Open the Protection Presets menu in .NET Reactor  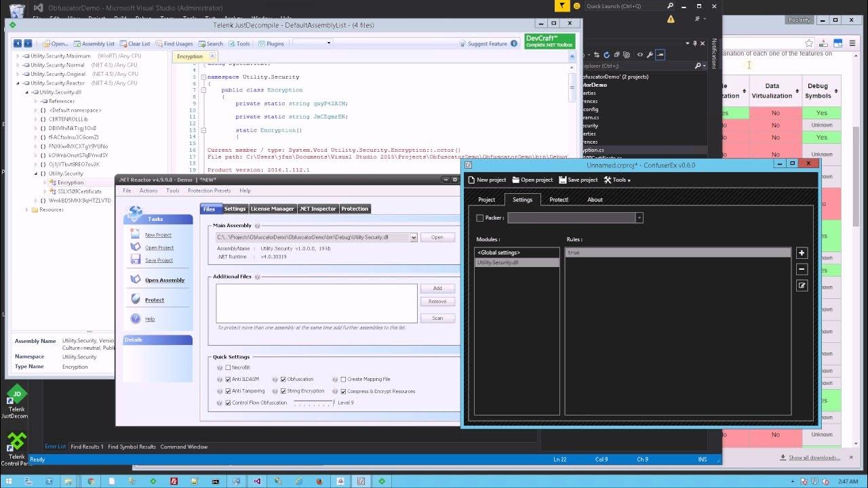209,190
